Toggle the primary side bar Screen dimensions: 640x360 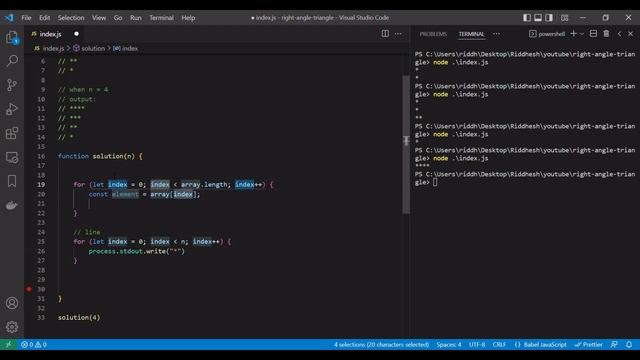527,18
